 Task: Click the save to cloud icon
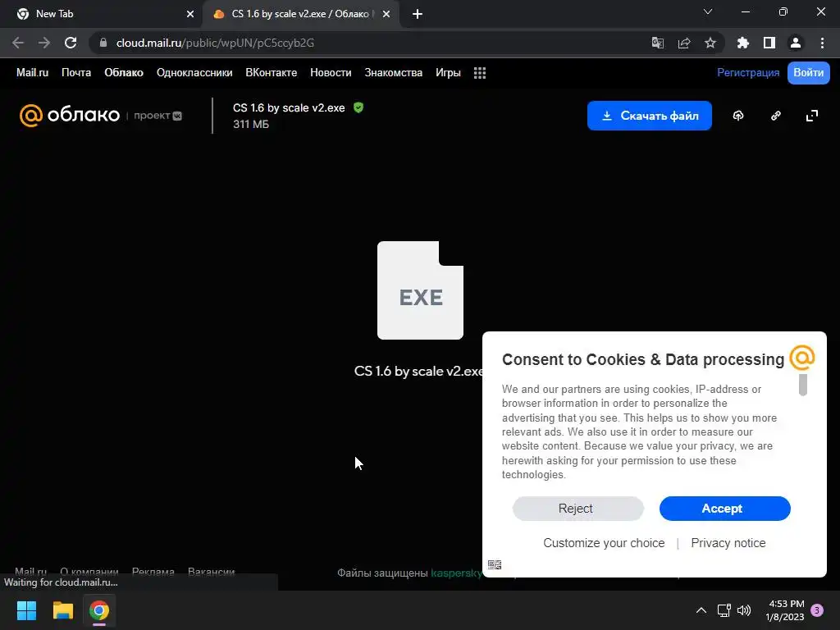738,116
